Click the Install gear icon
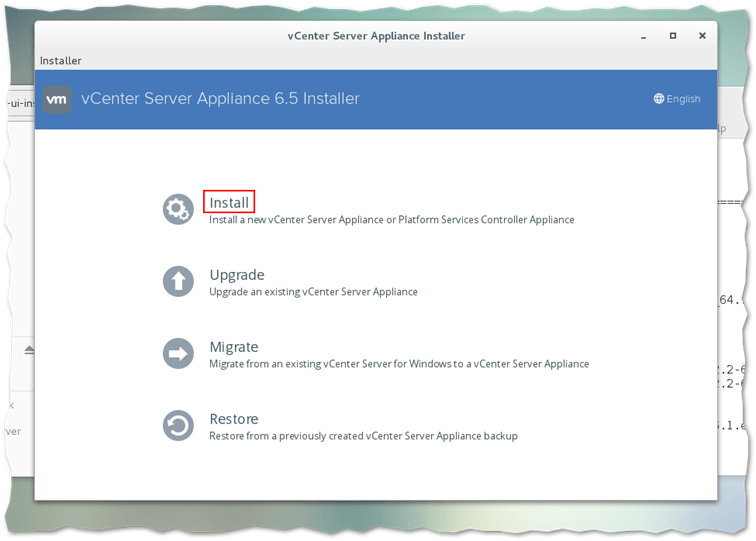Viewport: 756px width, 541px height. pos(178,209)
